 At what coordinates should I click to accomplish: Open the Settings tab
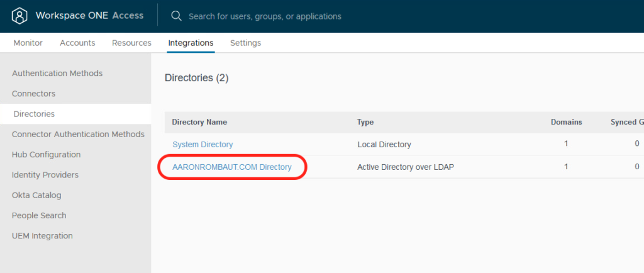pyautogui.click(x=245, y=43)
